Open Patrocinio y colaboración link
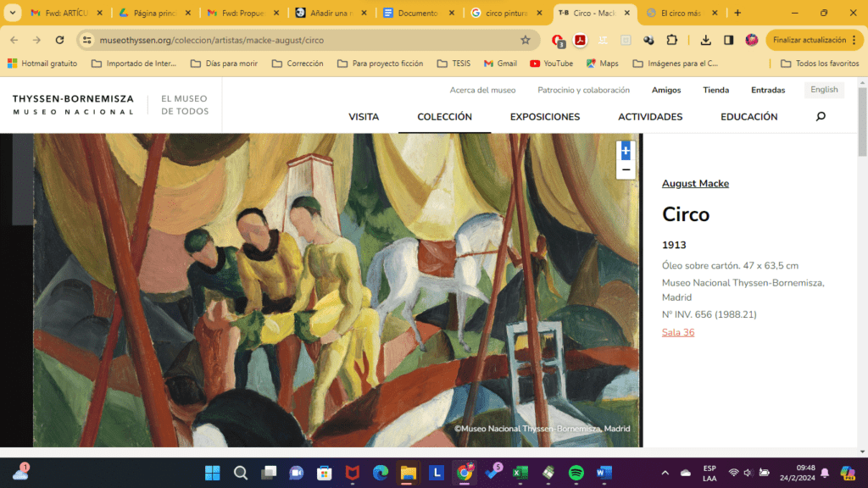The image size is (868, 488). [x=583, y=90]
